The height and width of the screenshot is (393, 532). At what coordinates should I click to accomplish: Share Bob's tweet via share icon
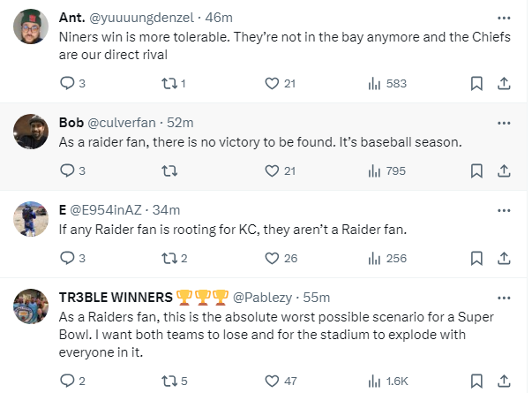[504, 170]
